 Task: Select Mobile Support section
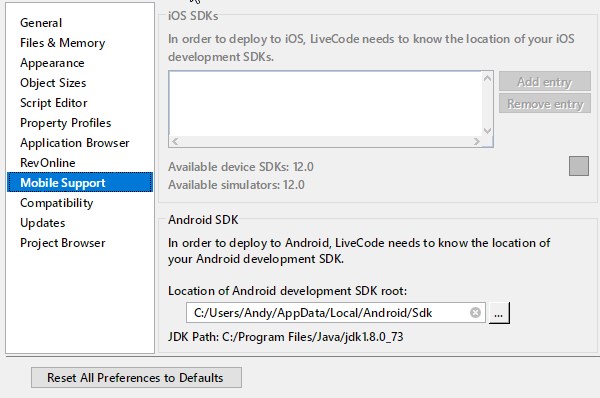coord(80,182)
